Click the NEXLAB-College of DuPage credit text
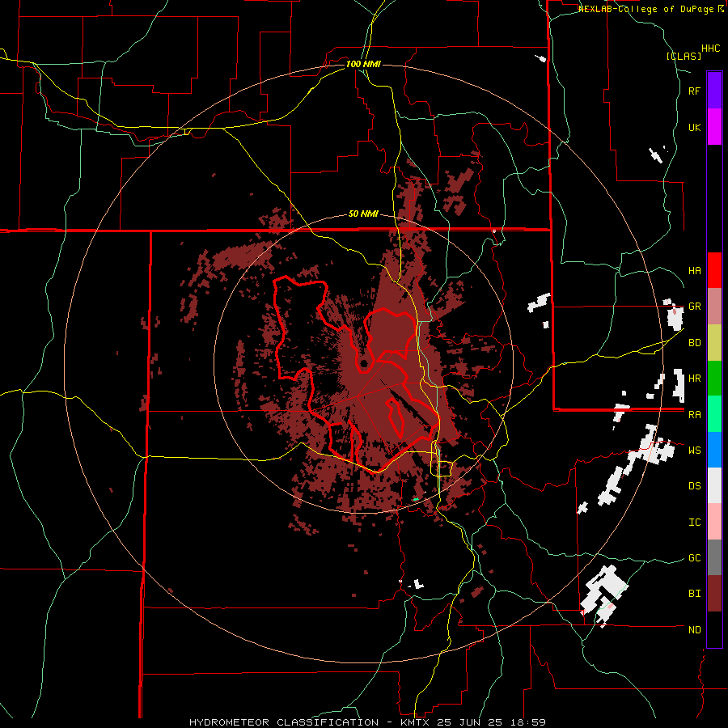The height and width of the screenshot is (728, 728). (x=645, y=9)
